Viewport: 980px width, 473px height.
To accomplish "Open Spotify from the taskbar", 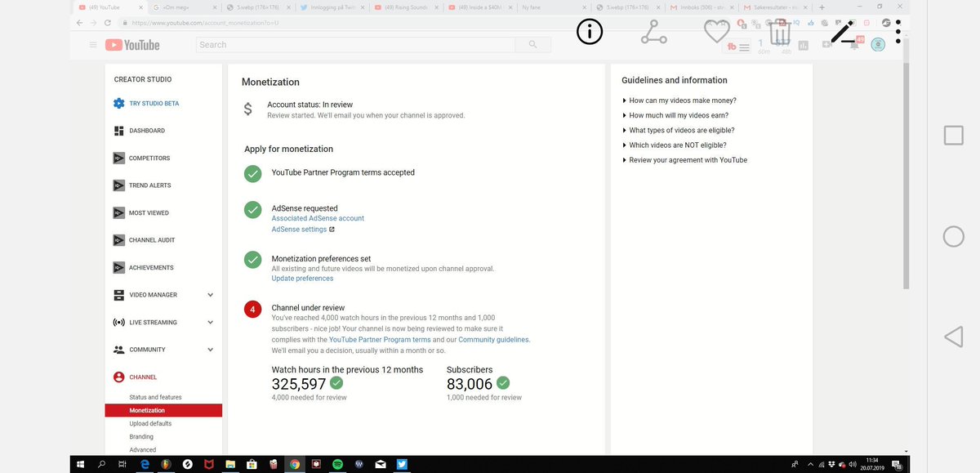I will tap(337, 465).
